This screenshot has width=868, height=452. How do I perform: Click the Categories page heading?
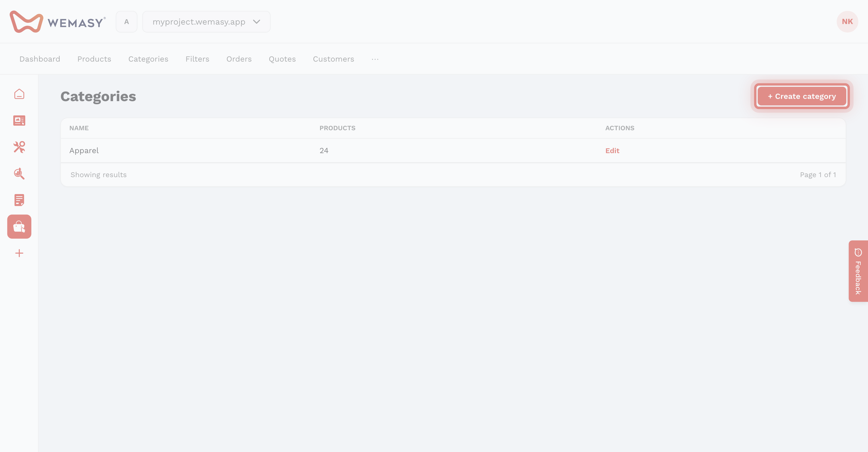(98, 96)
